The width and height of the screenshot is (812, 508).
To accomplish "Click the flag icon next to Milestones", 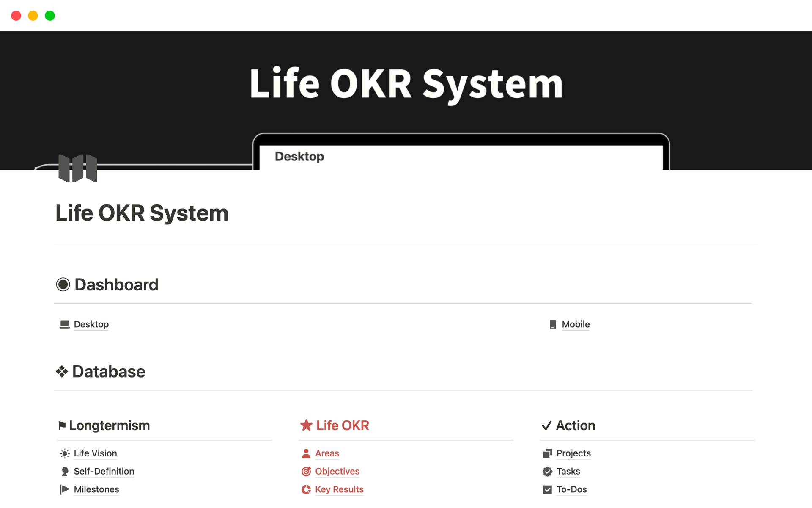I will click(64, 489).
